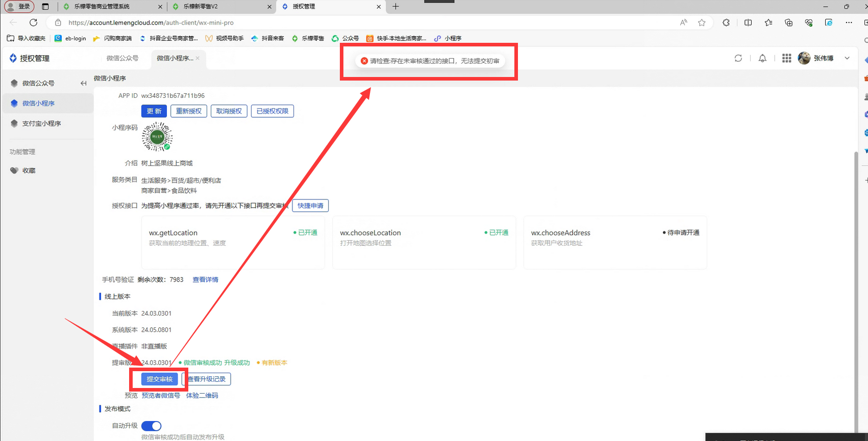
Task: Click the mini program QR code image
Action: click(157, 137)
